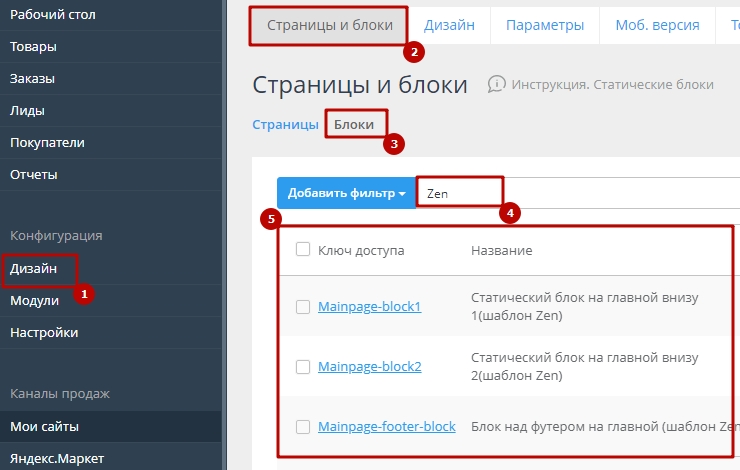Click the Страницы sub-tab link
Image resolution: width=740 pixels, height=470 pixels.
[x=285, y=125]
